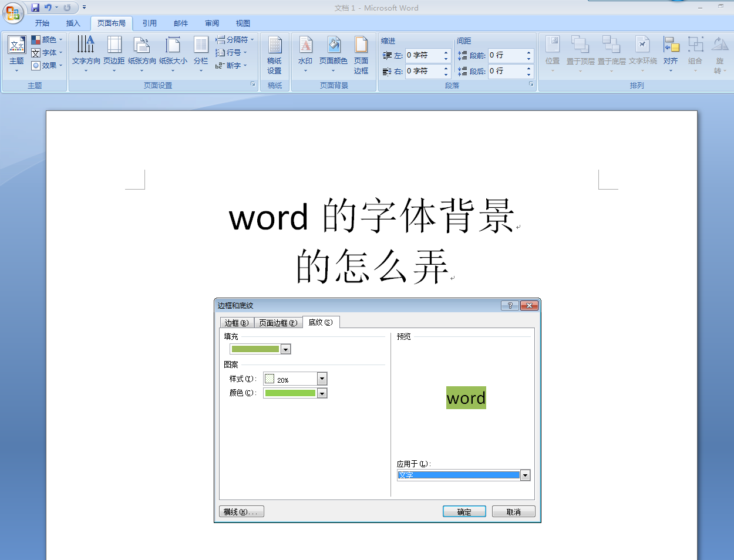Open Watermark (水印) menu
The height and width of the screenshot is (560, 734).
point(305,53)
